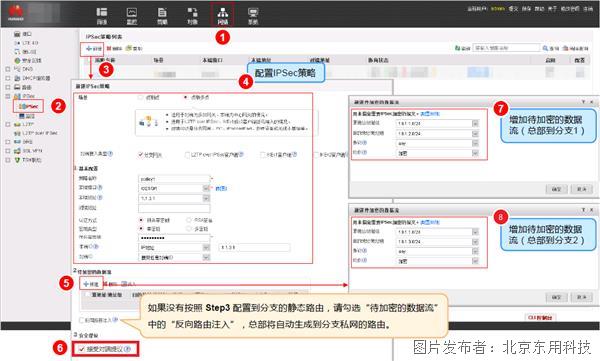600x361 pixels.
Task: Open the Network (网络) top navigation icon
Action: (223, 16)
